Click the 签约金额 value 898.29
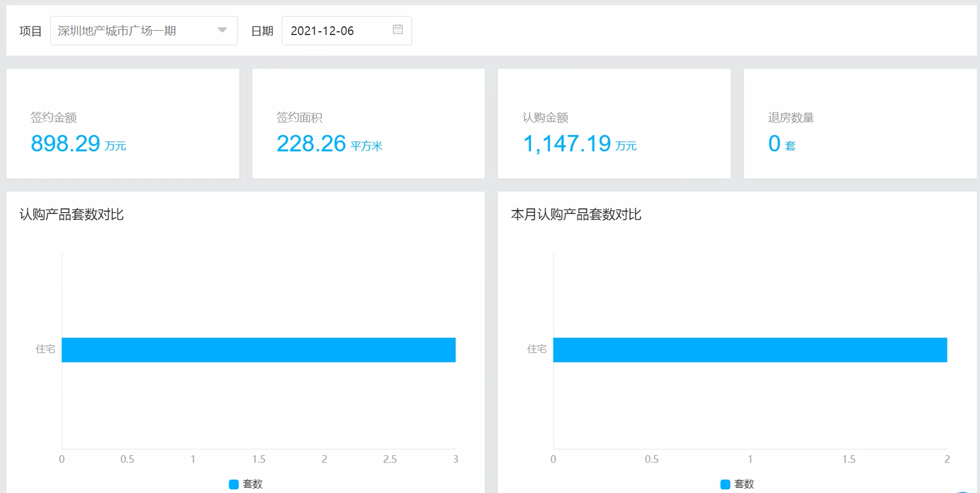 [x=66, y=144]
